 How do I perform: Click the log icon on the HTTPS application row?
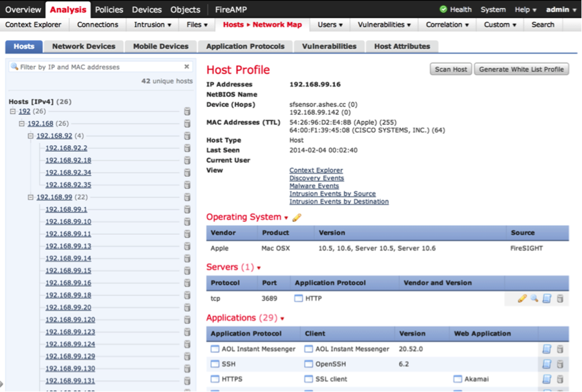click(x=547, y=379)
